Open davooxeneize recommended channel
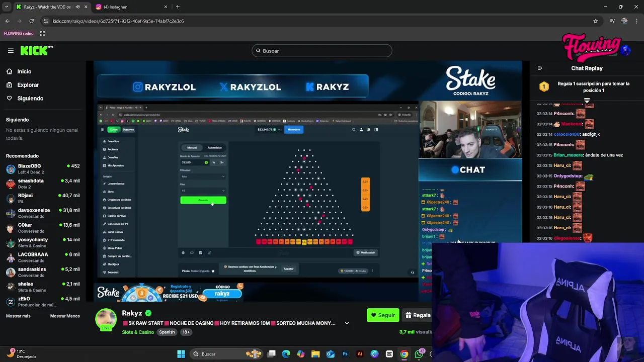644x362 pixels. pyautogui.click(x=43, y=213)
